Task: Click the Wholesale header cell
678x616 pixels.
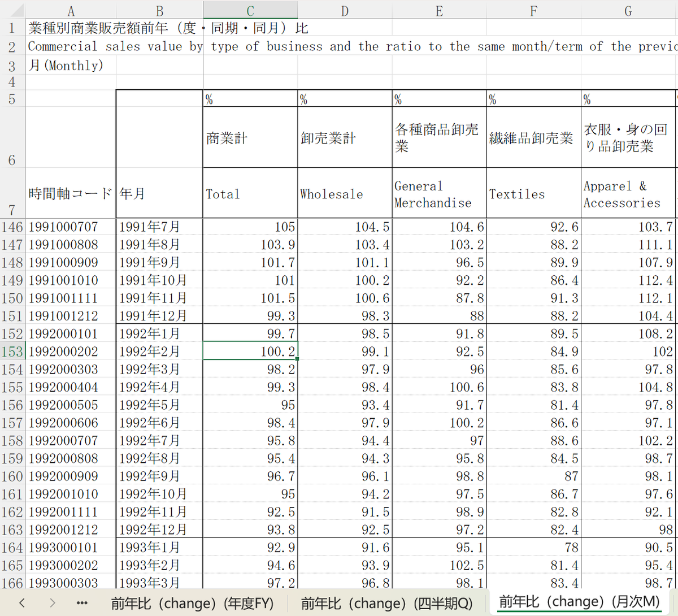Action: [345, 193]
